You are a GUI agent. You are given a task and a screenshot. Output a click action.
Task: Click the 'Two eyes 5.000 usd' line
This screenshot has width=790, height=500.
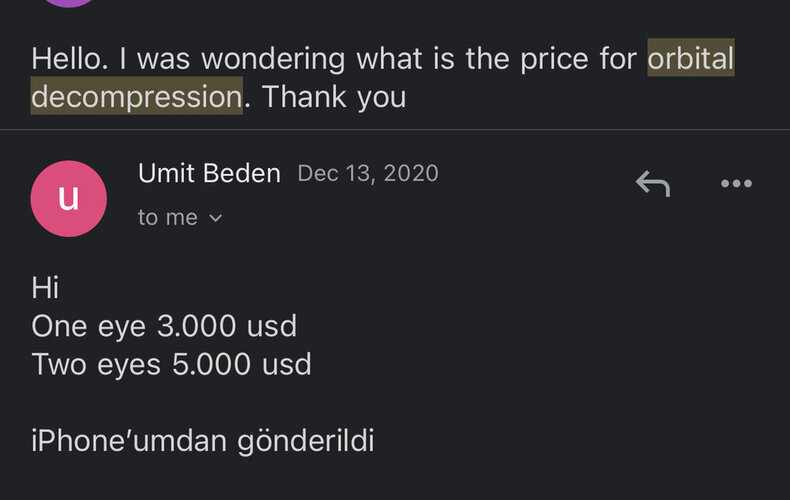click(x=171, y=364)
